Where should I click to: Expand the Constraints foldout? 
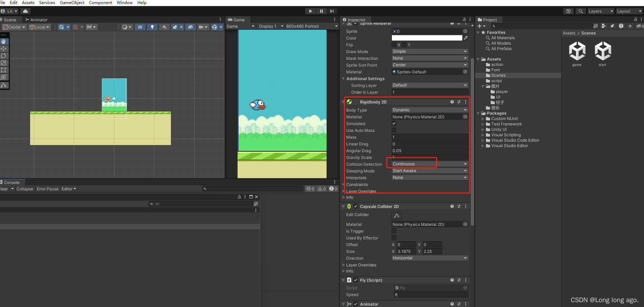tap(344, 185)
